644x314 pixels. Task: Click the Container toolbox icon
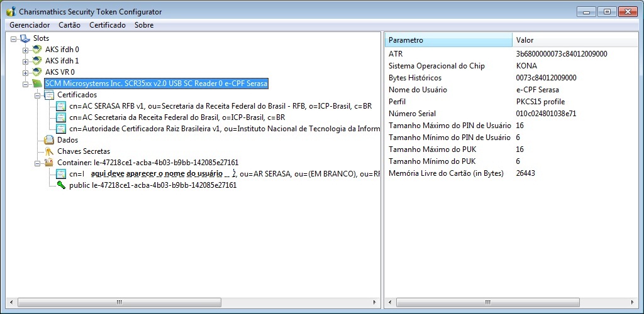tap(49, 162)
